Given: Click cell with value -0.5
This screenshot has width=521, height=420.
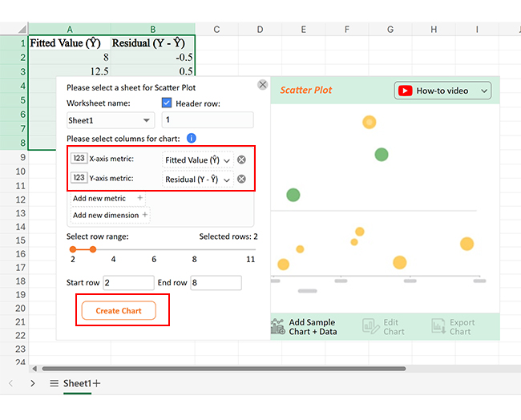Looking at the screenshot, I should pos(153,57).
